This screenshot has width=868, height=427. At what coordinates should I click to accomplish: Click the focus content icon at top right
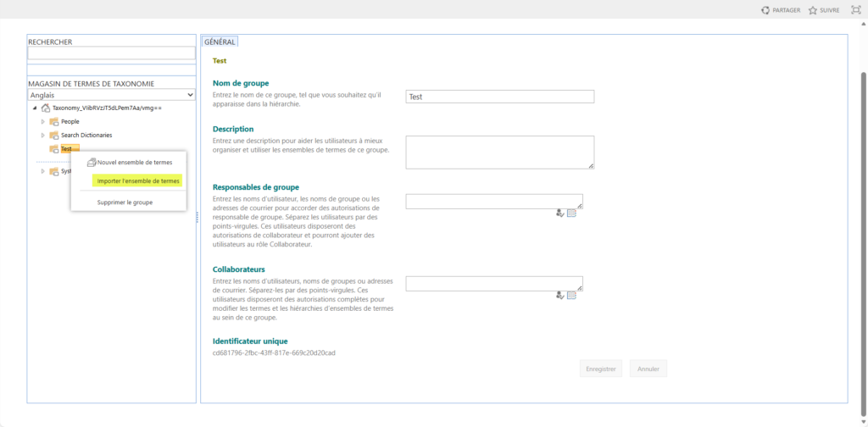[855, 10]
